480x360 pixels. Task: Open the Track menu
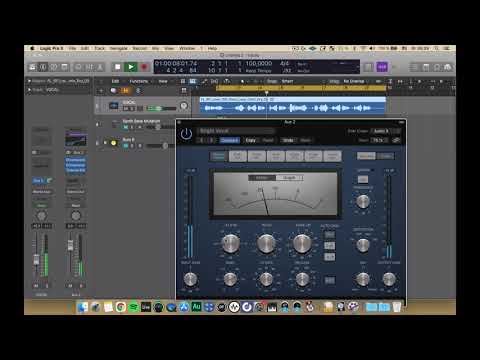pyautogui.click(x=99, y=48)
